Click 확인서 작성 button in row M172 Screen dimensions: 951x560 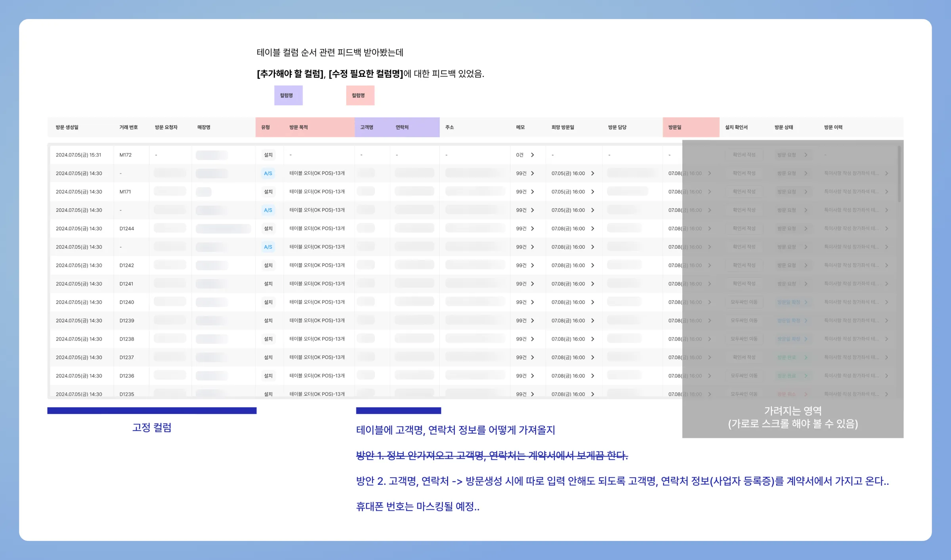[744, 155]
